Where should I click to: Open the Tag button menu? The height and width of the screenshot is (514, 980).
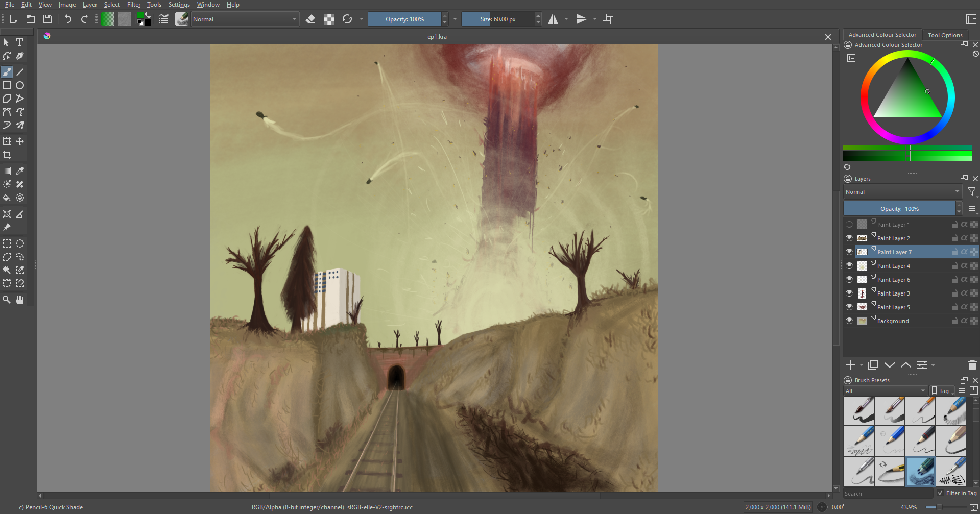click(x=943, y=391)
